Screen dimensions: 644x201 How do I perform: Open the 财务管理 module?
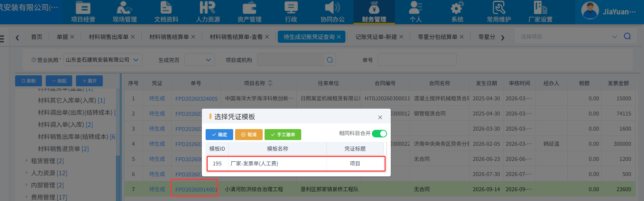[374, 12]
